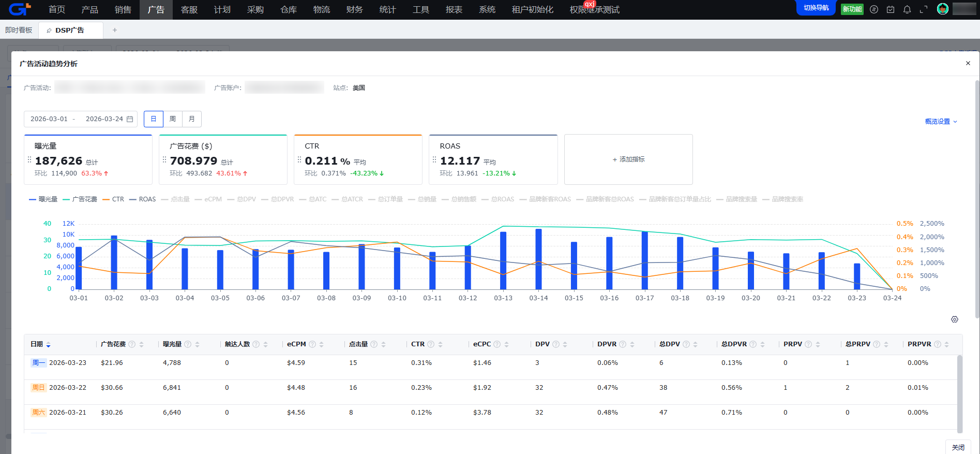Open the checklist task icon in header
Screen dimensions: 980x454
point(890,9)
